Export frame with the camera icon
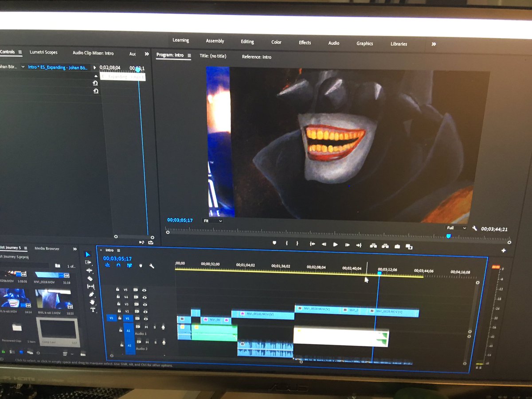 tap(397, 246)
